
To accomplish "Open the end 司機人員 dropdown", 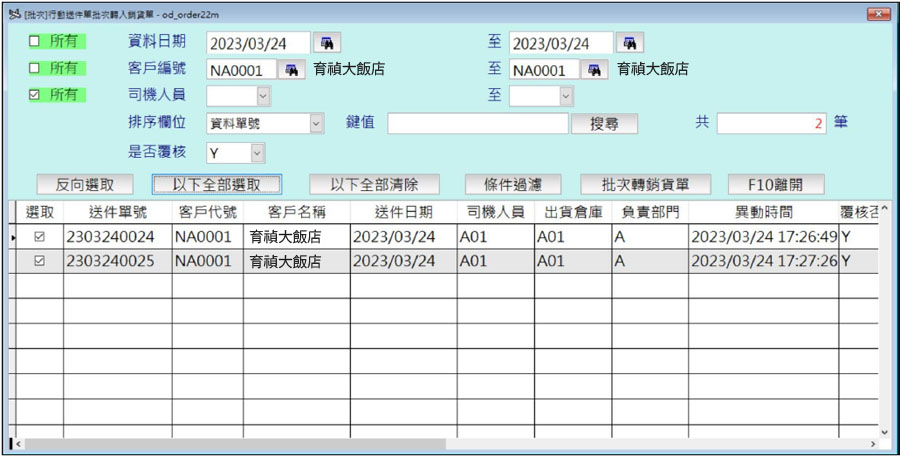I will pyautogui.click(x=567, y=96).
